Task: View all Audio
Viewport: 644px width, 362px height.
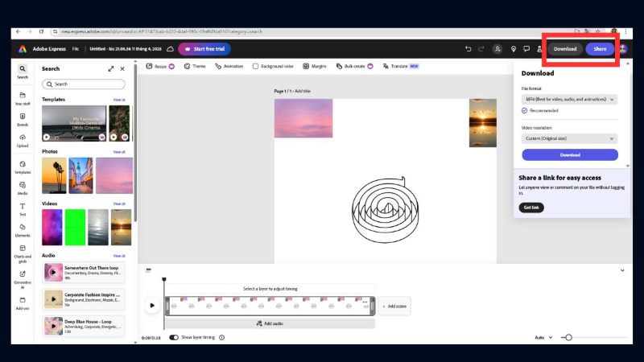Action: point(119,256)
